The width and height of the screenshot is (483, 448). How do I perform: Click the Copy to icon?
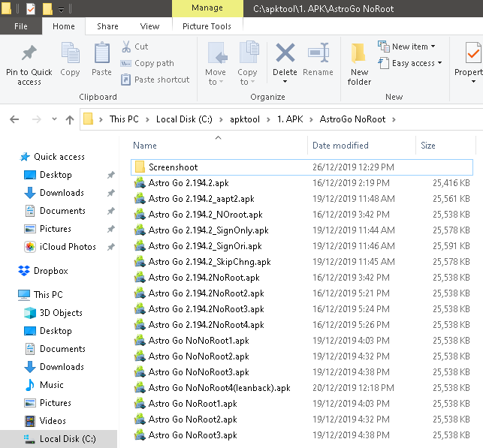249,53
